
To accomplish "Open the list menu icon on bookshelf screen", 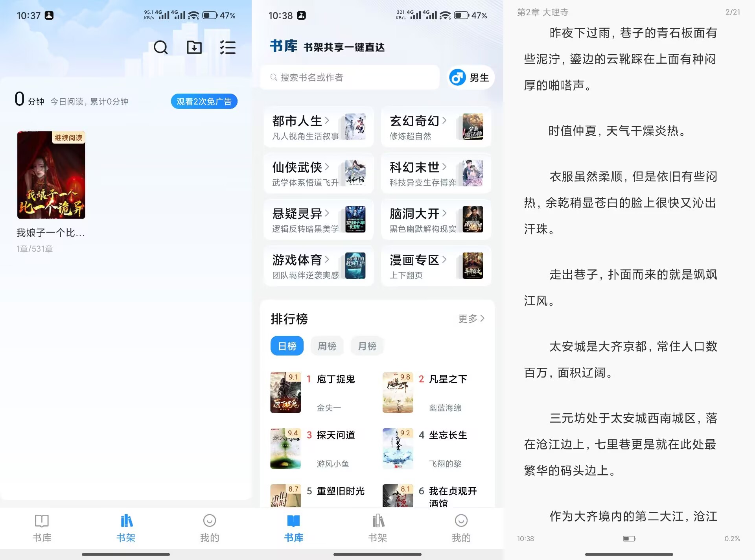I will (x=227, y=48).
